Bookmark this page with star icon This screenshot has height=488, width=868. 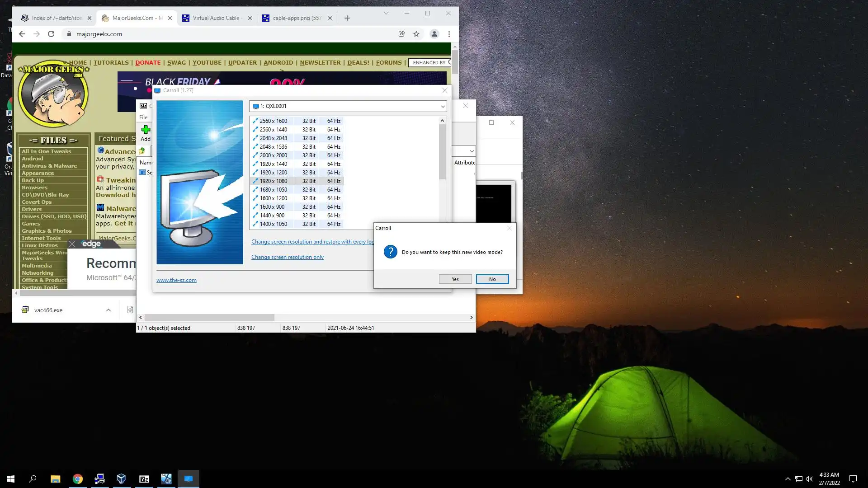tap(416, 34)
